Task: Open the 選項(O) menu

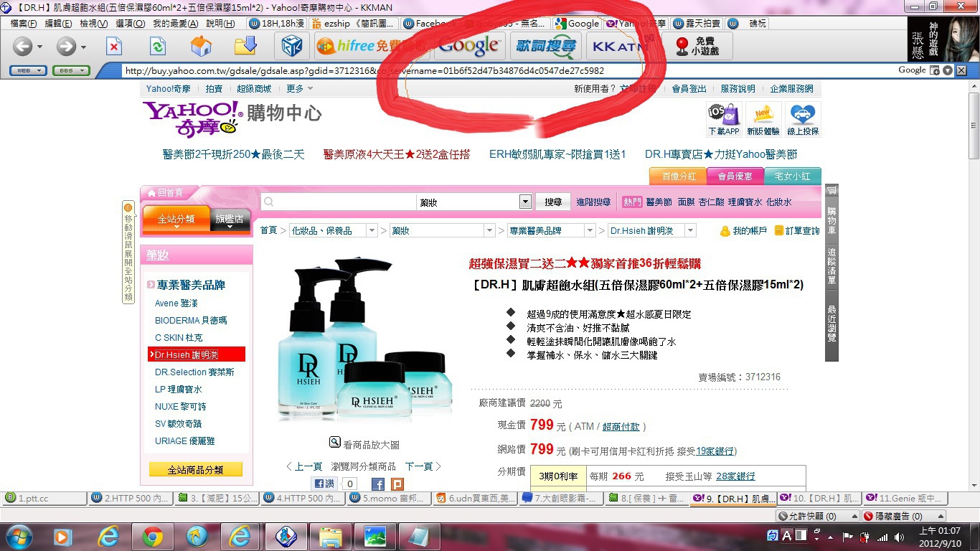Action: coord(130,24)
